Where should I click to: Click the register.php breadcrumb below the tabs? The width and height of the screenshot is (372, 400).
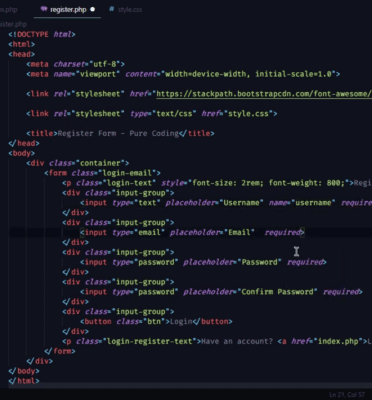tap(13, 24)
